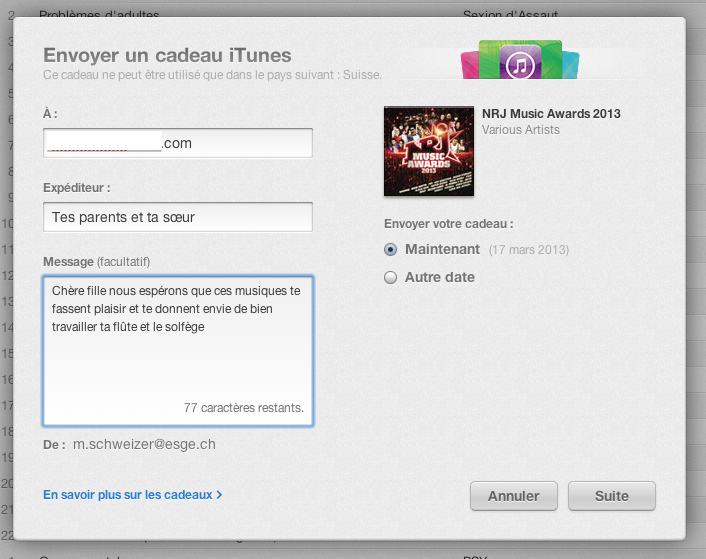Choose the Autre date radio option

pos(391,277)
